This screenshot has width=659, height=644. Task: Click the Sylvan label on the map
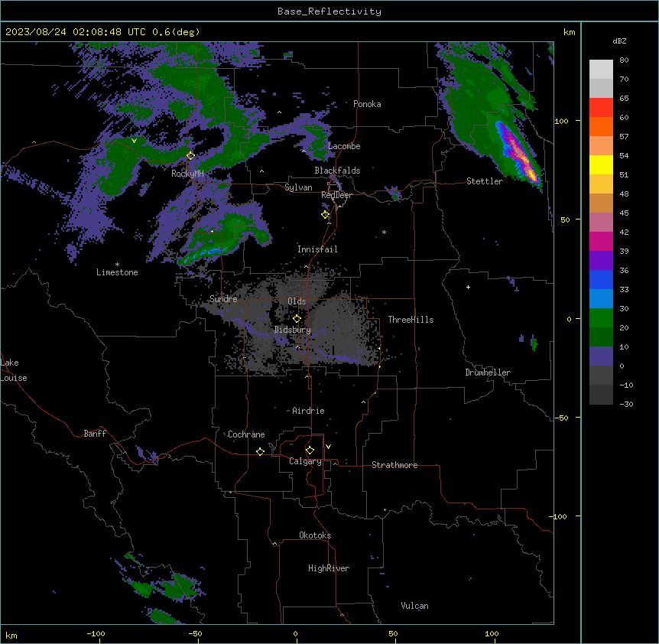click(298, 187)
